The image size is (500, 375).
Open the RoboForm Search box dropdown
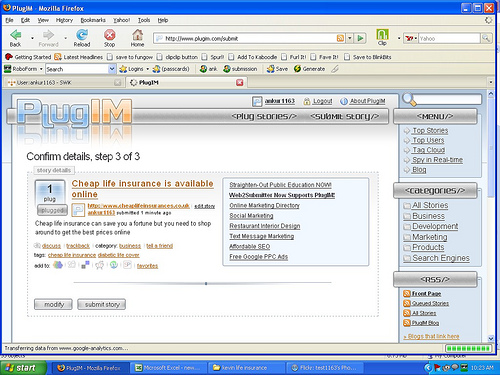click(112, 69)
